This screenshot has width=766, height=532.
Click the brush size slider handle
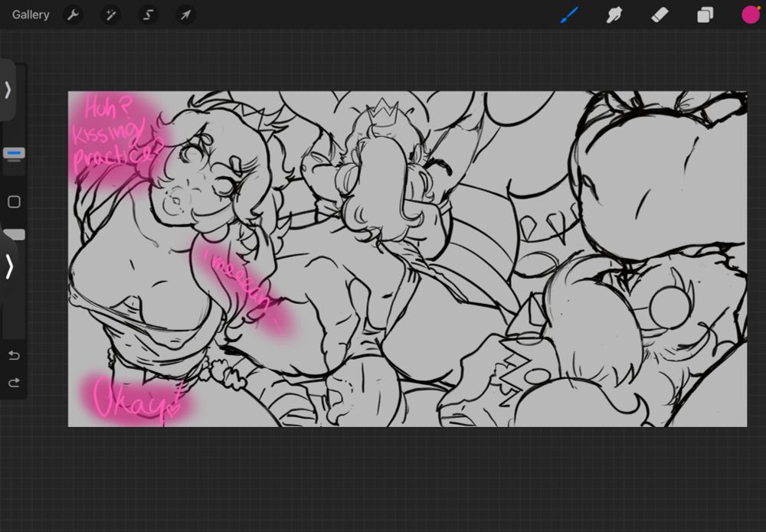point(14,154)
